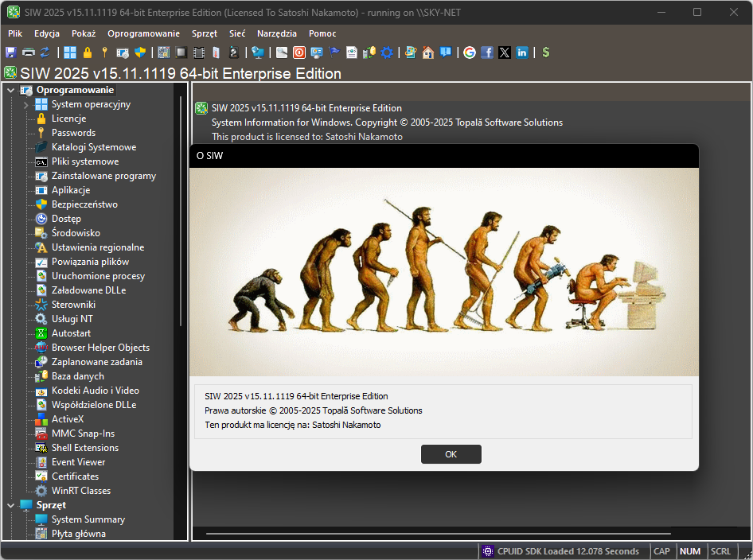Select Sterowniki in the tree
The height and width of the screenshot is (560, 753).
(73, 305)
